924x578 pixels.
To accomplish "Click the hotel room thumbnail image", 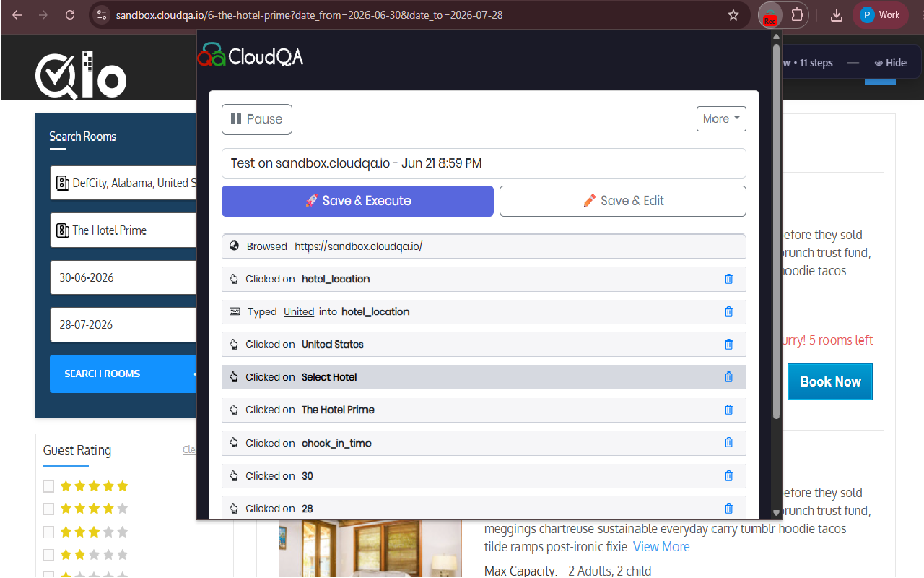I will click(x=370, y=547).
